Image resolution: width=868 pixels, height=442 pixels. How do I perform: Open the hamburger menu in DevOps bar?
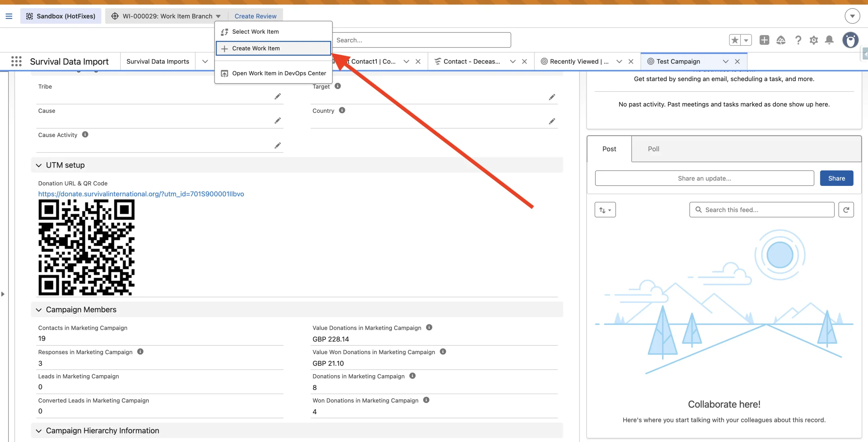pos(9,16)
